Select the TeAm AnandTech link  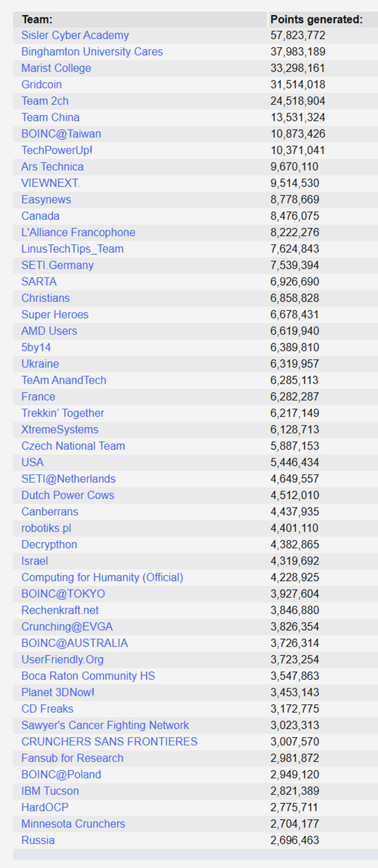coord(64,380)
